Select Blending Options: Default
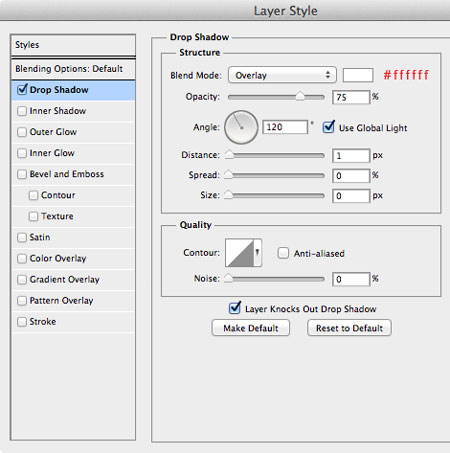450x453 pixels. 73,69
